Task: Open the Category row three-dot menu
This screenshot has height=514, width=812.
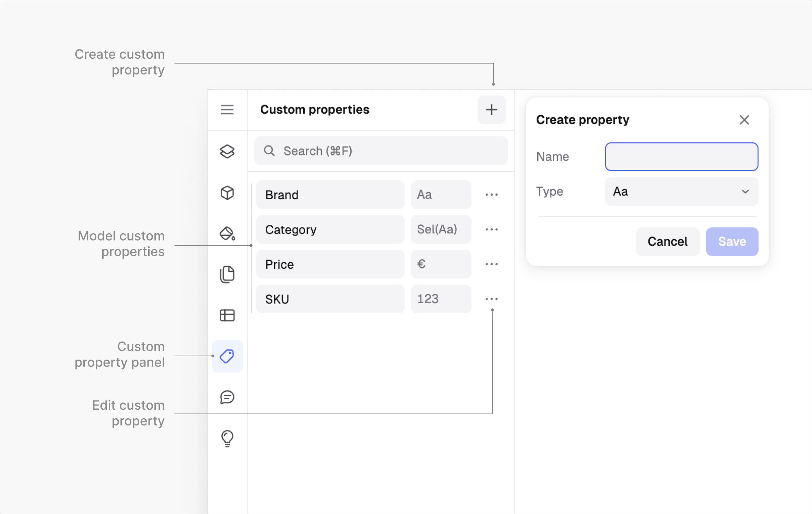Action: coord(491,229)
